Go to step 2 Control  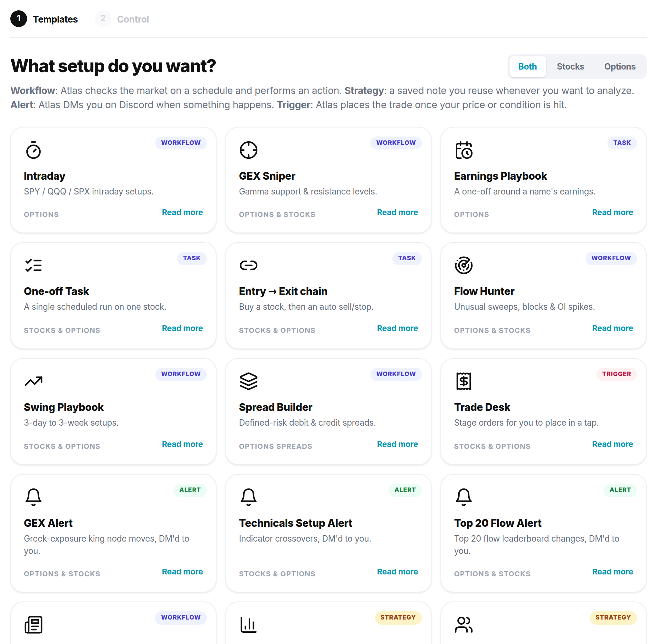(x=122, y=19)
